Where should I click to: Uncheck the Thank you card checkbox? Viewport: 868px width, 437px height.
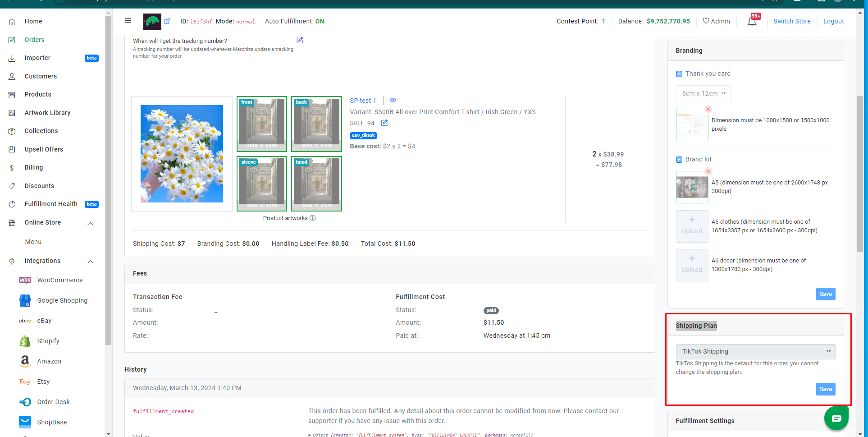pos(679,74)
